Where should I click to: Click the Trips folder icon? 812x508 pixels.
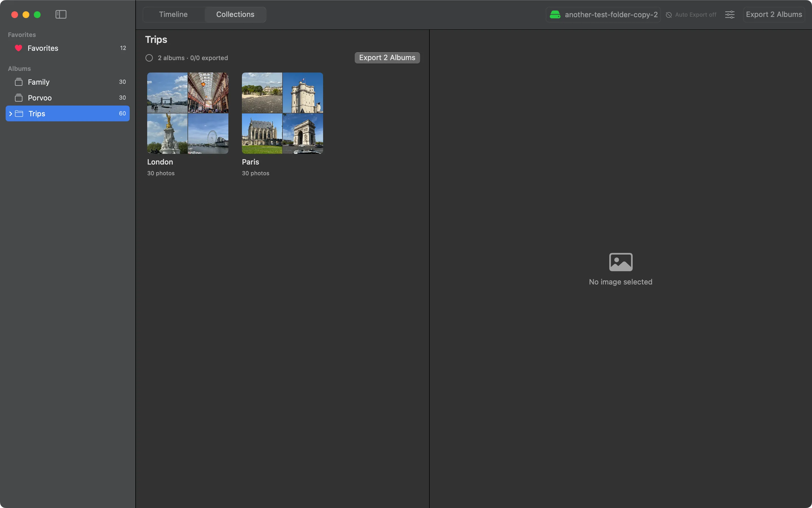(x=19, y=113)
